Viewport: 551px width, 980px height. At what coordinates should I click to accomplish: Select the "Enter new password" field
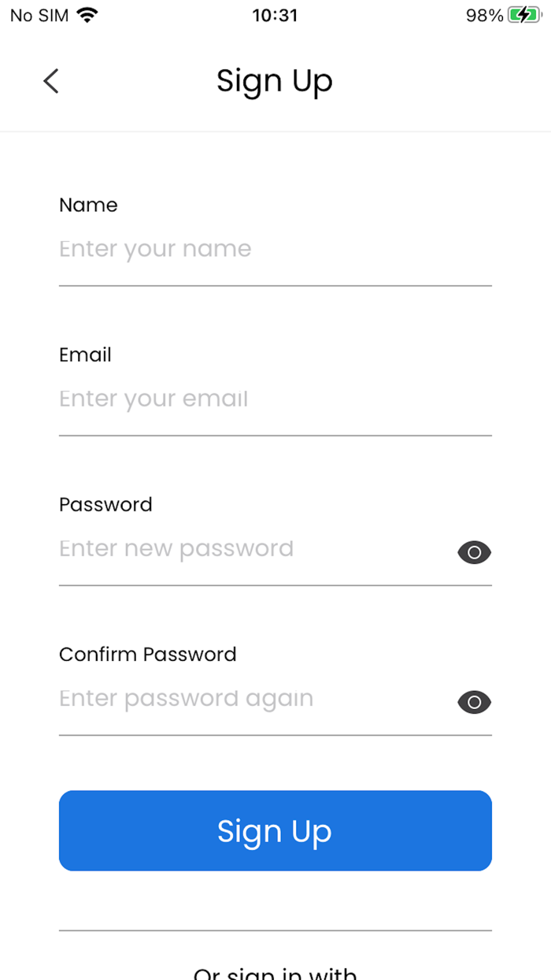(252, 548)
